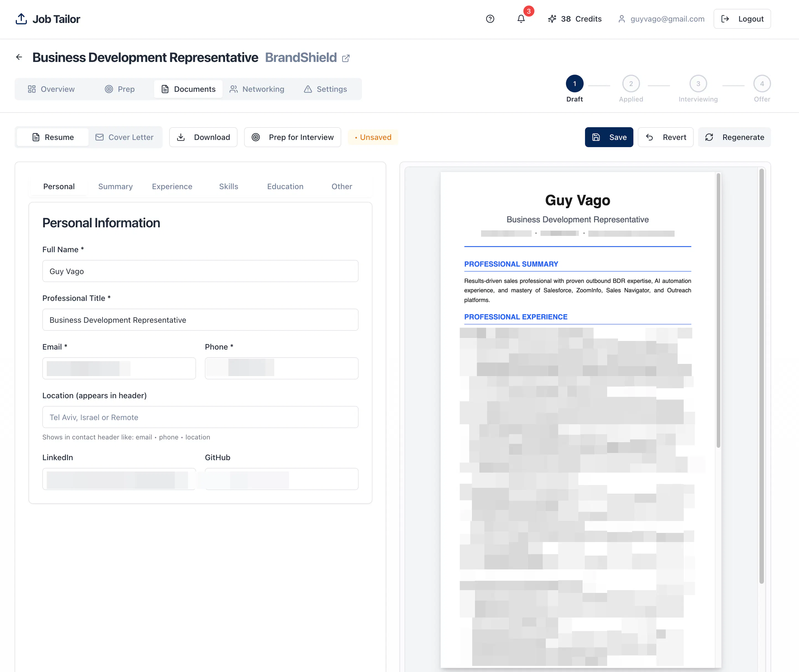The image size is (799, 672).
Task: Open BrandShield external link icon
Action: click(346, 58)
